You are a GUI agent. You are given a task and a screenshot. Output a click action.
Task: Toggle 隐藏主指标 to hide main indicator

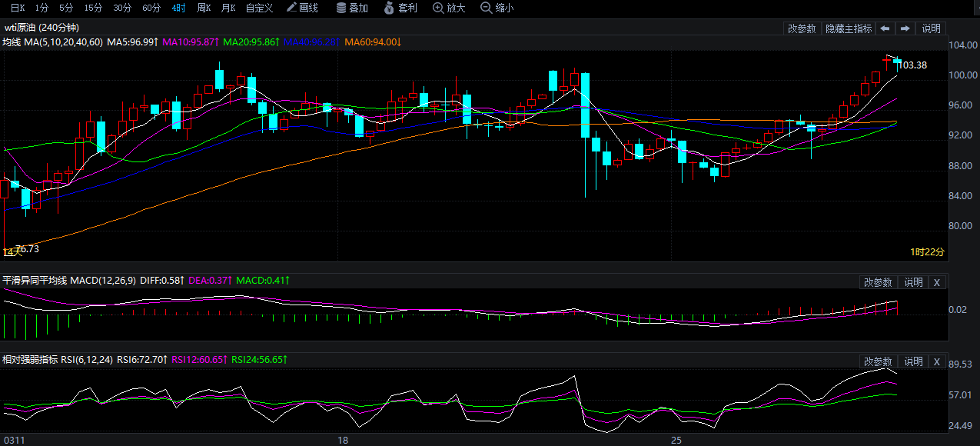tap(849, 28)
